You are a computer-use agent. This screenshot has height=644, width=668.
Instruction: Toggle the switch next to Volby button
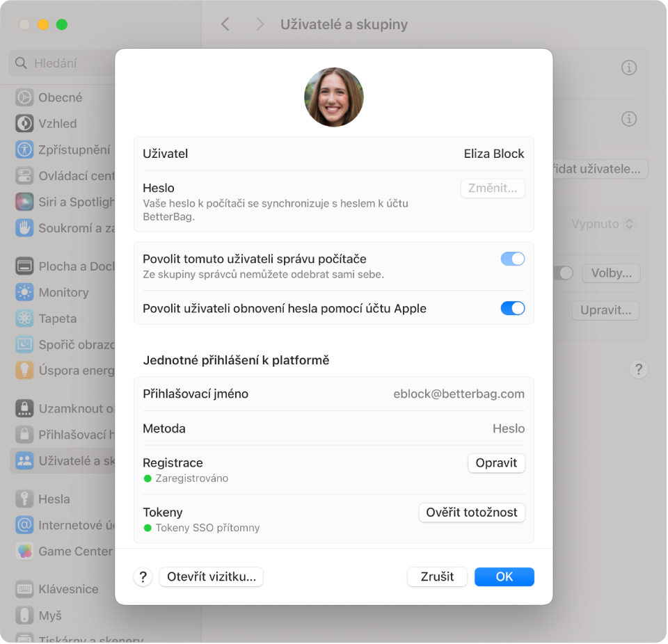pyautogui.click(x=563, y=273)
